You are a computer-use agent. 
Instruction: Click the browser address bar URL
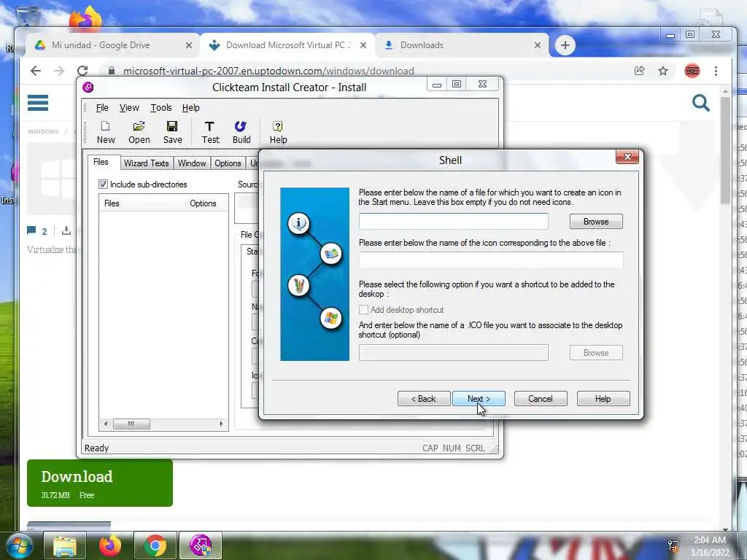268,71
